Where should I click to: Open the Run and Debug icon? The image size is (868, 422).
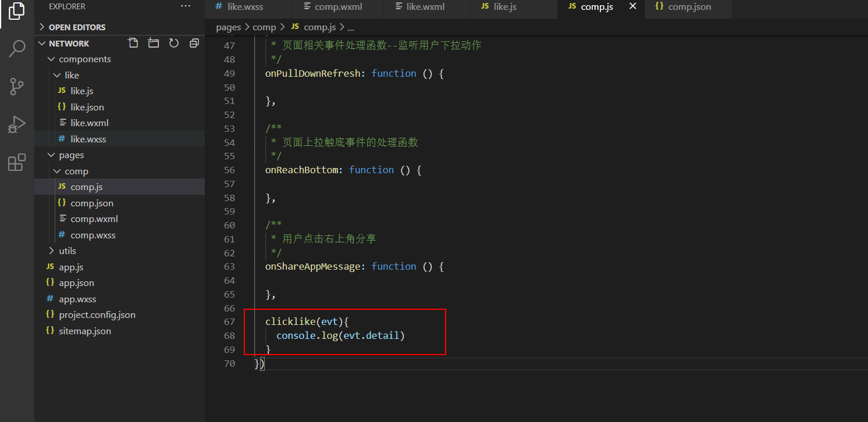coord(17,124)
